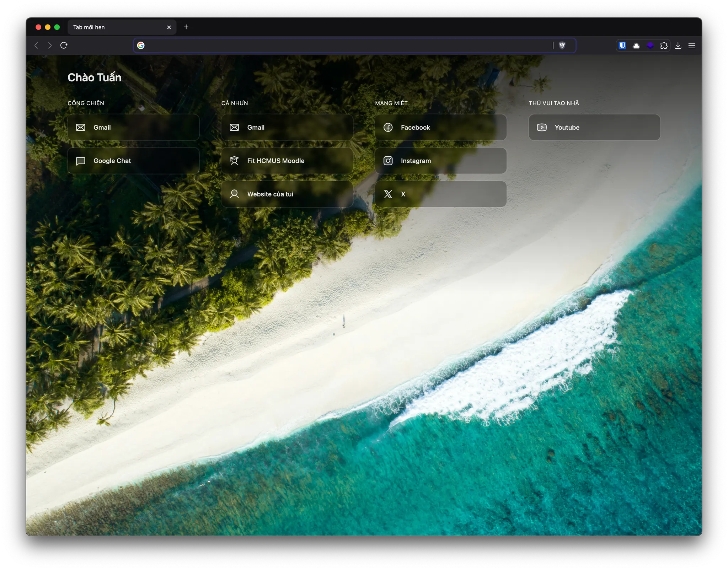Open Brave Shields lion icon
The width and height of the screenshot is (728, 570).
[x=562, y=45]
